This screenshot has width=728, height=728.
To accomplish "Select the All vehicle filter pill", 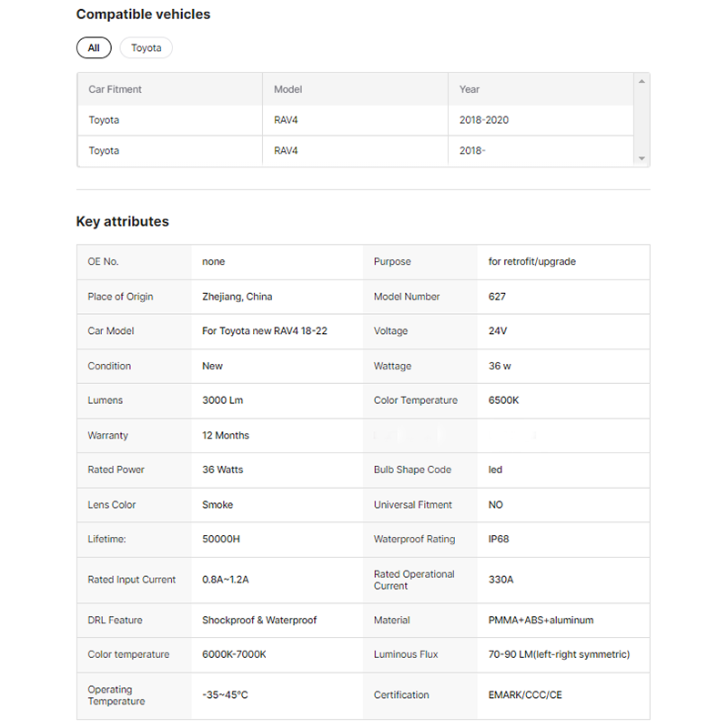I will (94, 48).
